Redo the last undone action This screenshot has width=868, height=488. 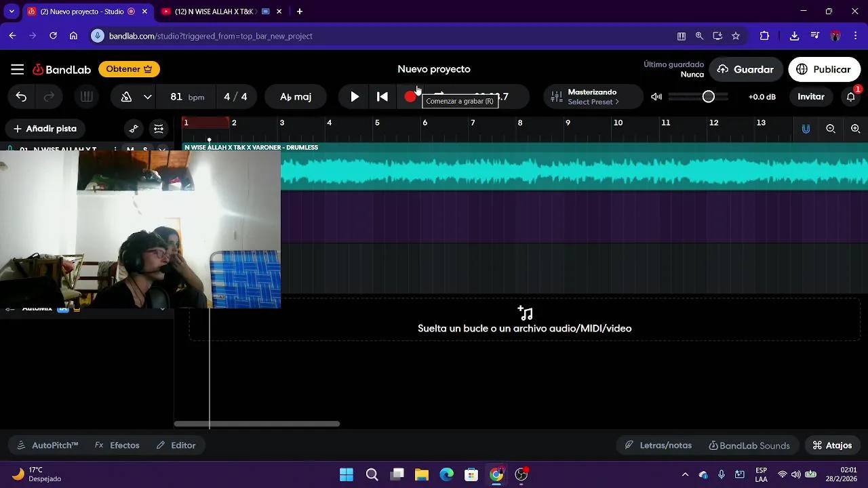coord(49,97)
